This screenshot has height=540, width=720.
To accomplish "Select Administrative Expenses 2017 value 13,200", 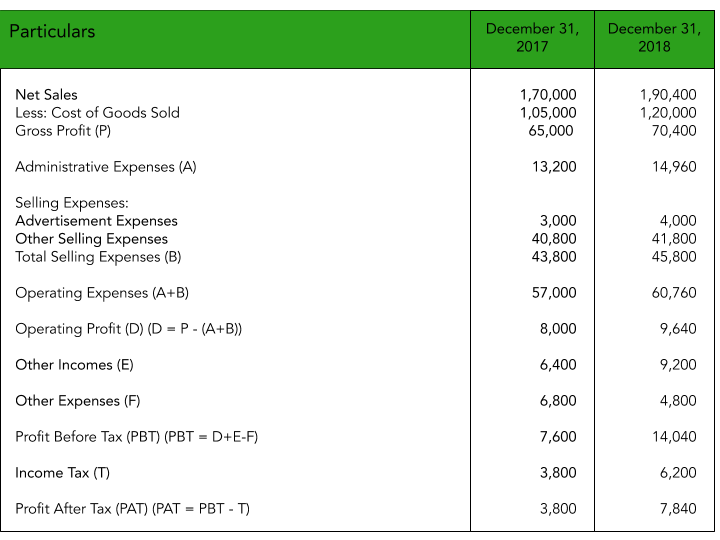I will [x=555, y=167].
